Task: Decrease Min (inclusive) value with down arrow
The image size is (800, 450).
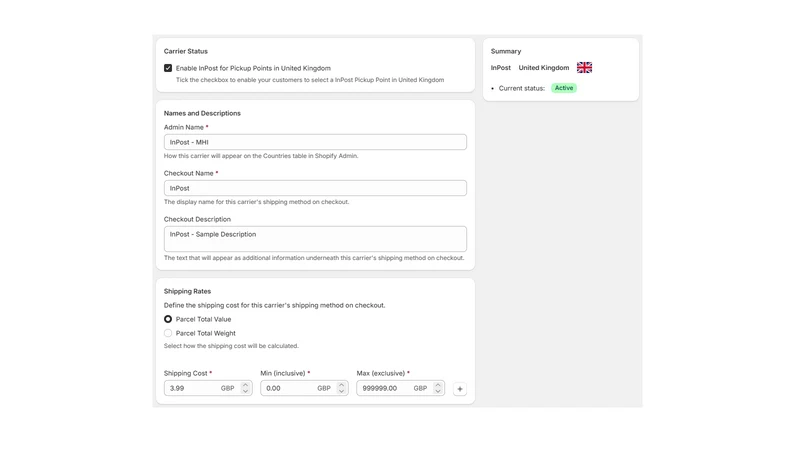Action: pos(342,392)
